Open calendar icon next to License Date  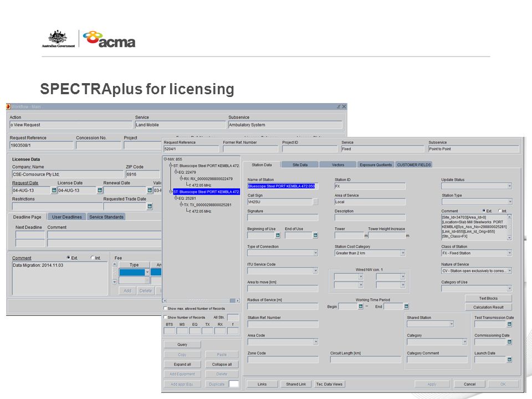coord(100,190)
